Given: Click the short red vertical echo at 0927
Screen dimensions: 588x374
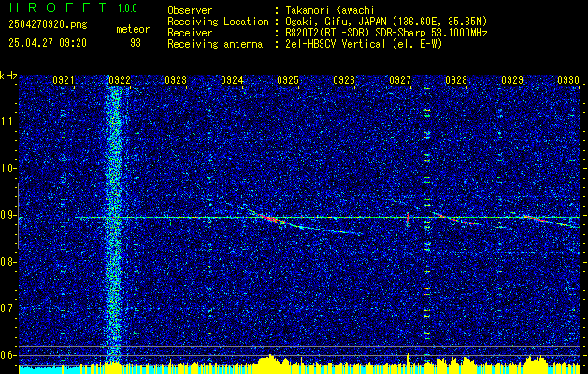Looking at the screenshot, I should point(408,220).
